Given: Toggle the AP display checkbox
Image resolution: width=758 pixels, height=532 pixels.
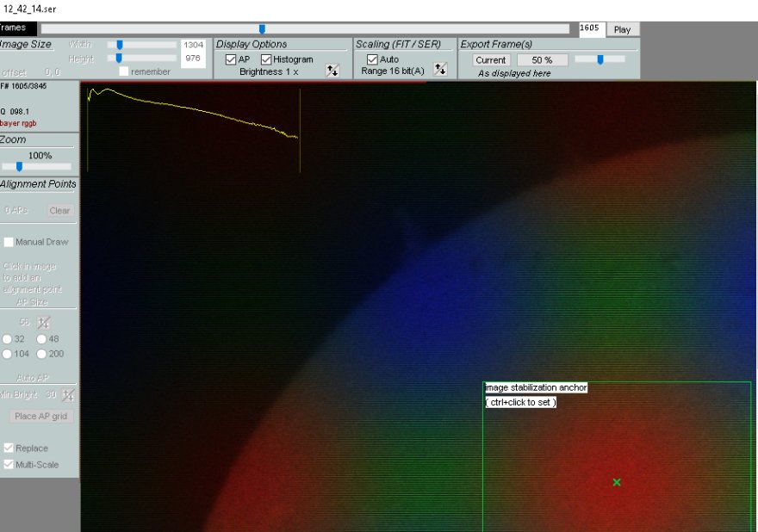Looking at the screenshot, I should click(x=231, y=59).
